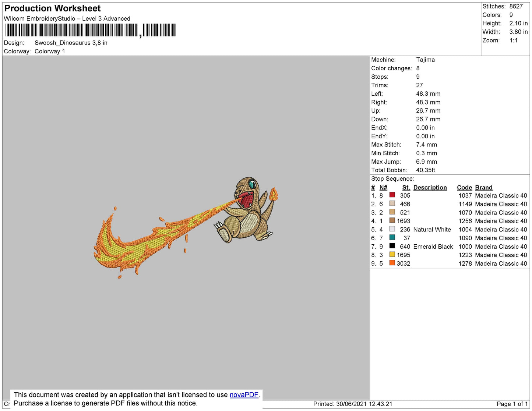Click the 'Stop Sequence:' label

point(392,178)
